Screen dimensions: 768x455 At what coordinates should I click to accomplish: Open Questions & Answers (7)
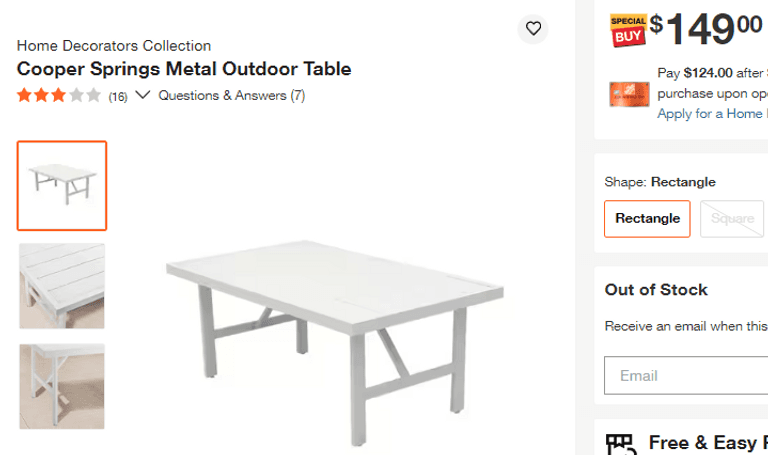pyautogui.click(x=232, y=96)
